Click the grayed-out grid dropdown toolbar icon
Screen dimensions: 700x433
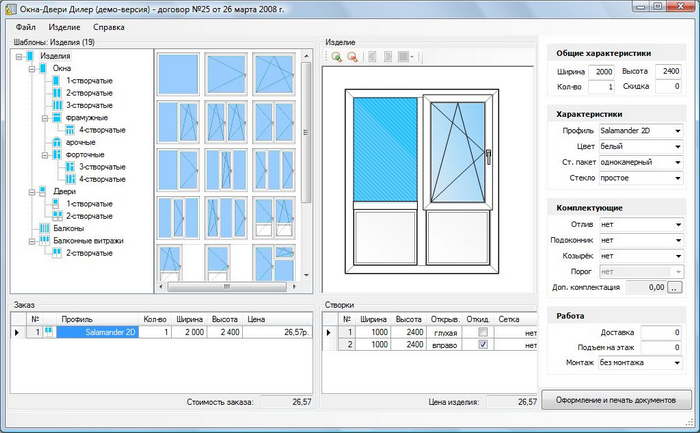click(x=405, y=58)
